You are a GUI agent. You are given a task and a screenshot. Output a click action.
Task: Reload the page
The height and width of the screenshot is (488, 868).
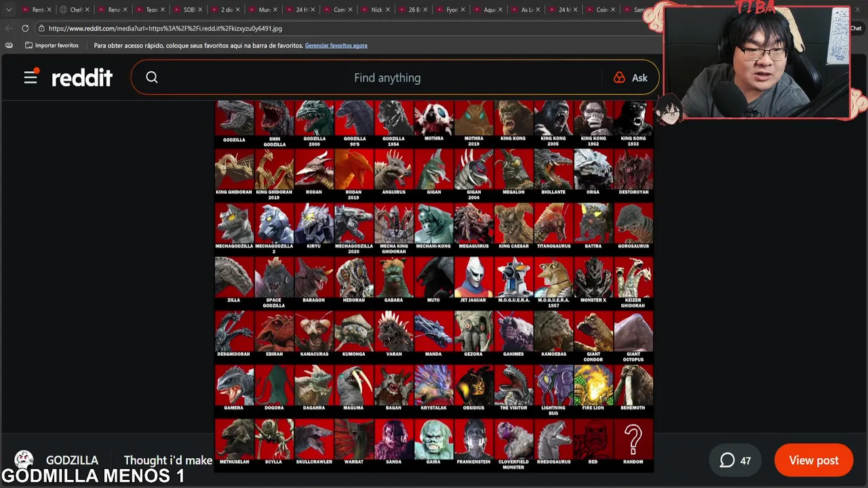pyautogui.click(x=25, y=28)
